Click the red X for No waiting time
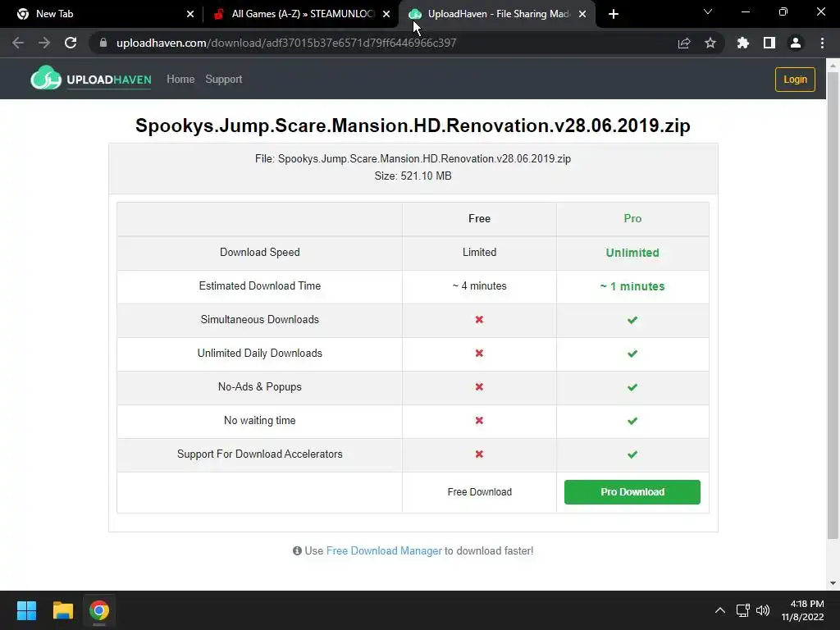 click(479, 421)
